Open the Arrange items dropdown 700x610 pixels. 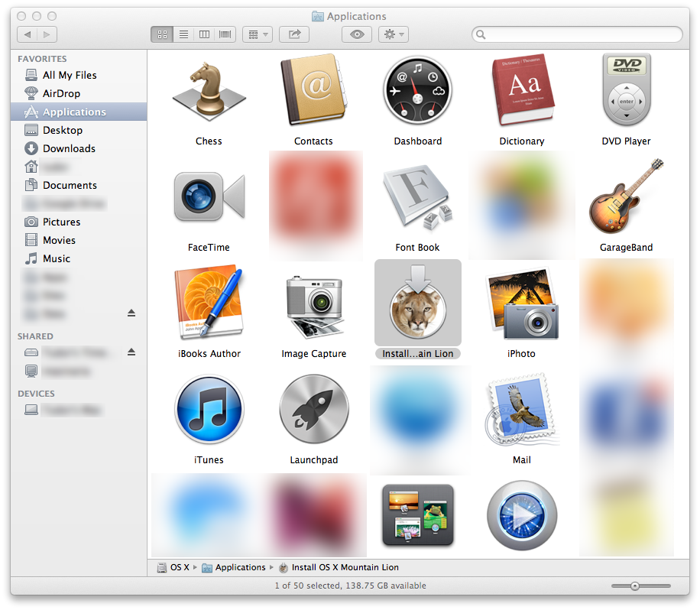click(258, 34)
